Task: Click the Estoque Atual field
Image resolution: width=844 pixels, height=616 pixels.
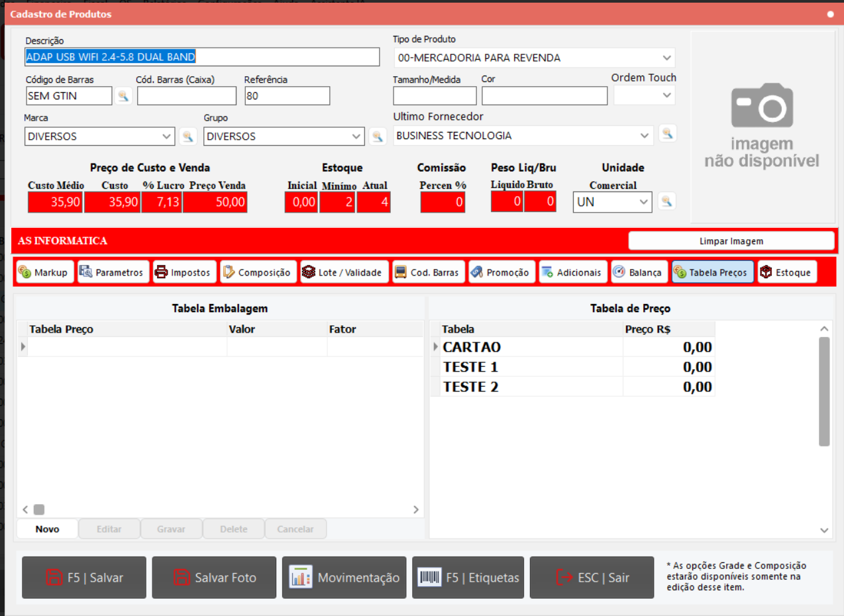Action: [374, 202]
